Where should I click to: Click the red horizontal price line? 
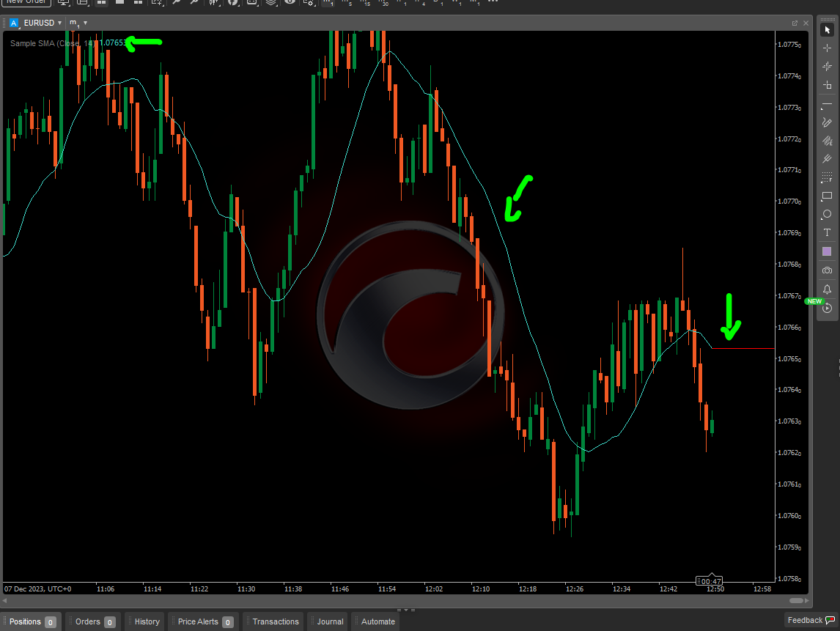click(x=743, y=349)
